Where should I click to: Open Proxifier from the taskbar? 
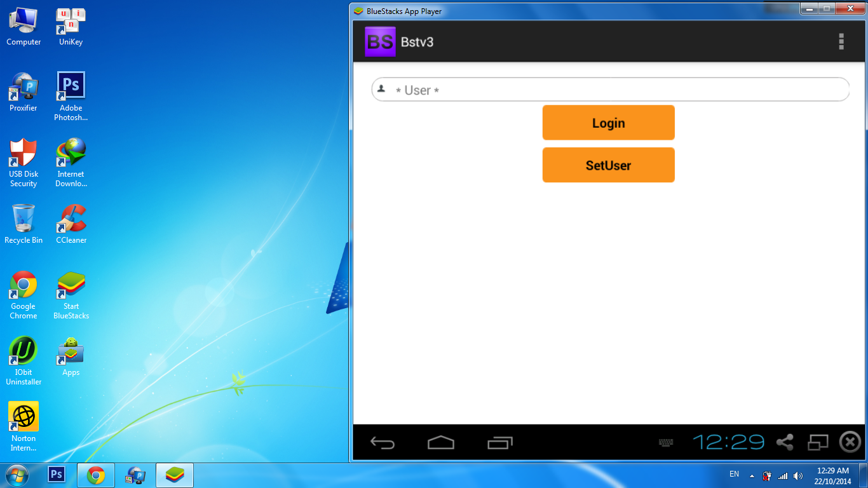pos(135,475)
